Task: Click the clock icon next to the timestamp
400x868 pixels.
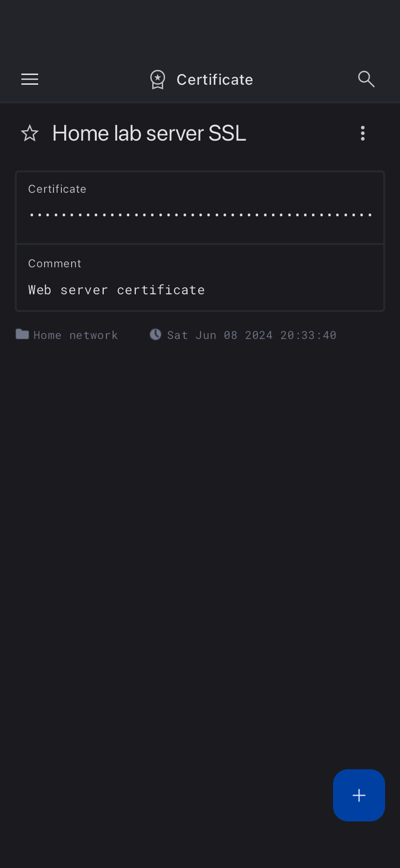Action: point(155,334)
